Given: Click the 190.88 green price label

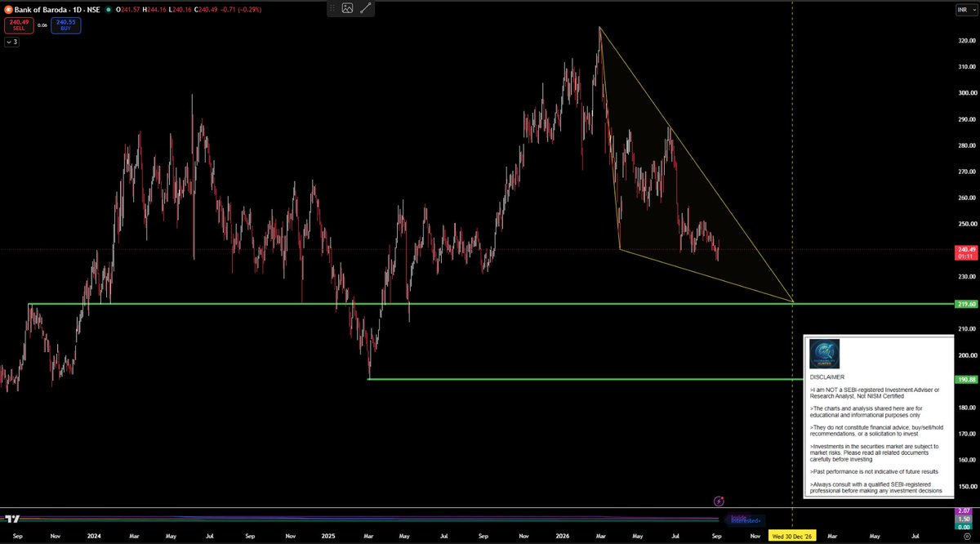Looking at the screenshot, I should (x=966, y=379).
